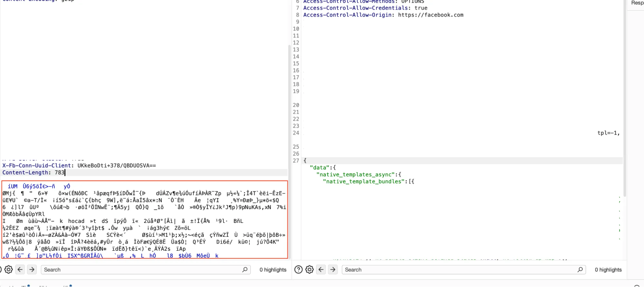Click the "native_templates_async" JSON key
The height and width of the screenshot is (287, 644).
coord(356,174)
